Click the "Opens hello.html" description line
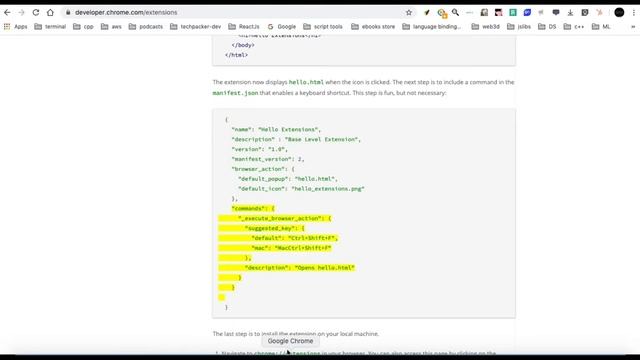The image size is (640, 360). click(x=300, y=268)
